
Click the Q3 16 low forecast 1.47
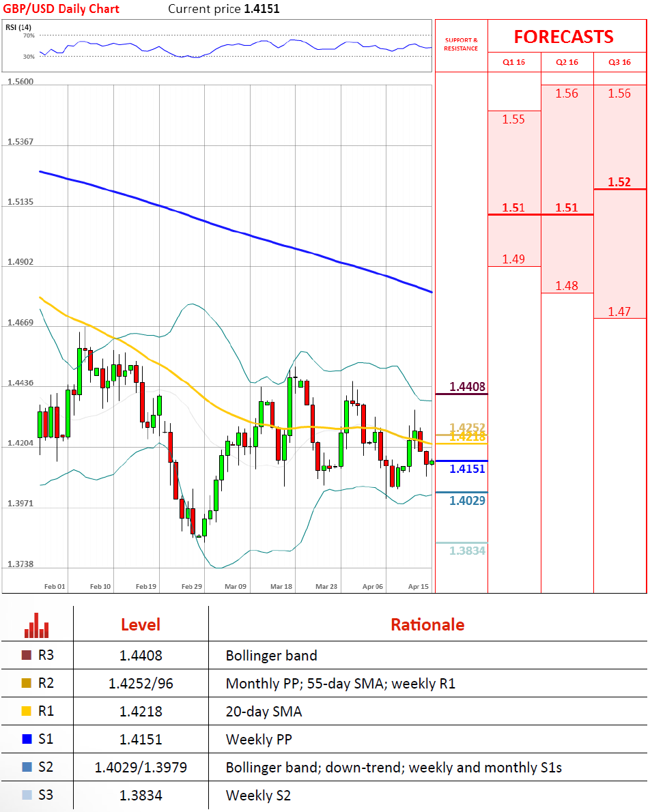tap(619, 312)
